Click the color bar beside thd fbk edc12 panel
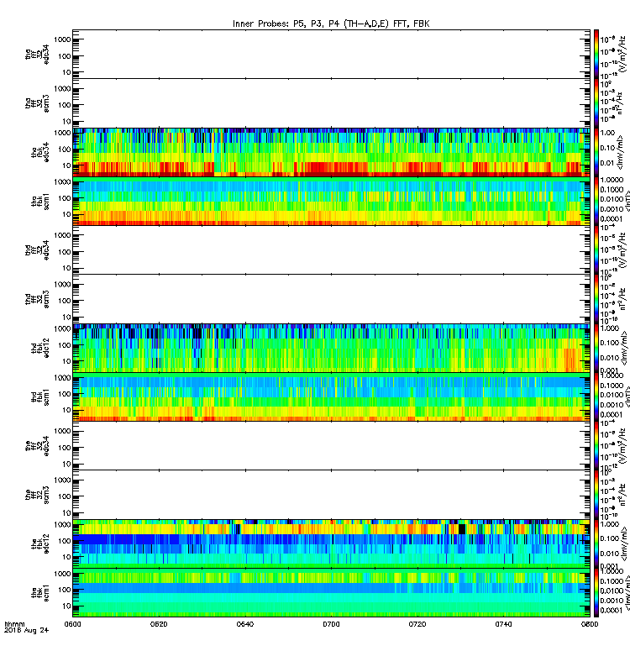Image resolution: width=630 pixels, height=672 pixels. [596, 348]
